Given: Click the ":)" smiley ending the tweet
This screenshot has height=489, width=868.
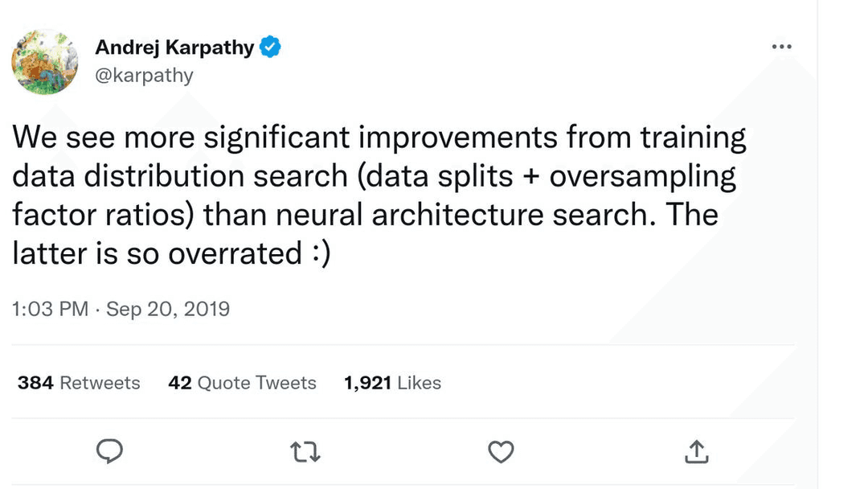Looking at the screenshot, I should 319,254.
